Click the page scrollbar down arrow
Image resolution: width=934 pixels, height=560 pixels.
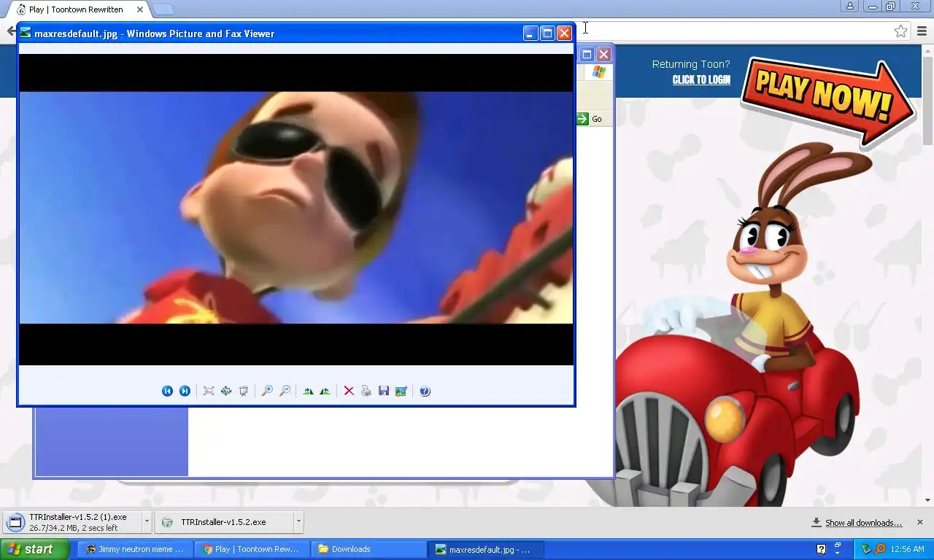[x=928, y=501]
